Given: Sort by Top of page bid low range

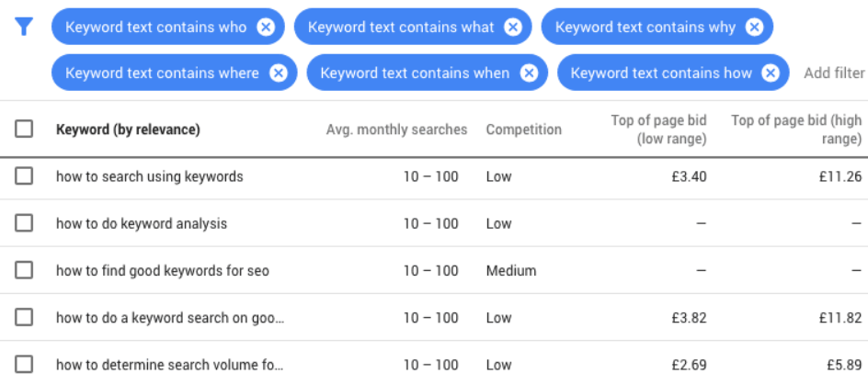Looking at the screenshot, I should (x=658, y=130).
